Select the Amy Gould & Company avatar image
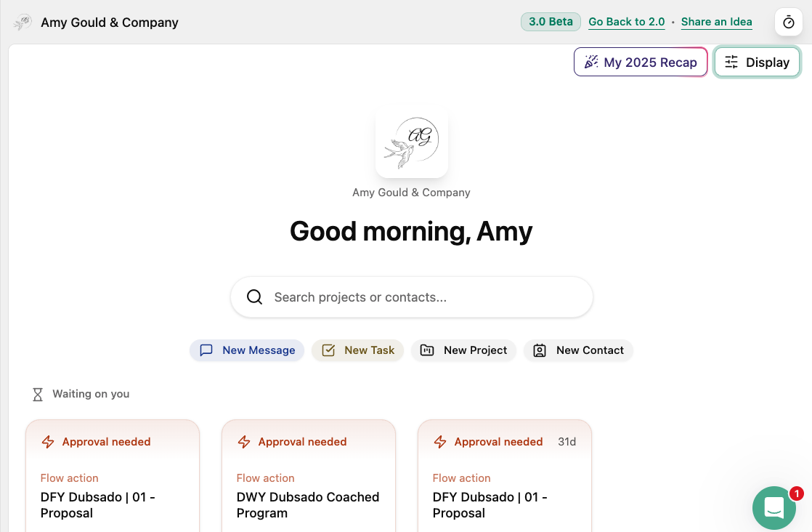Image resolution: width=812 pixels, height=532 pixels. [411, 142]
